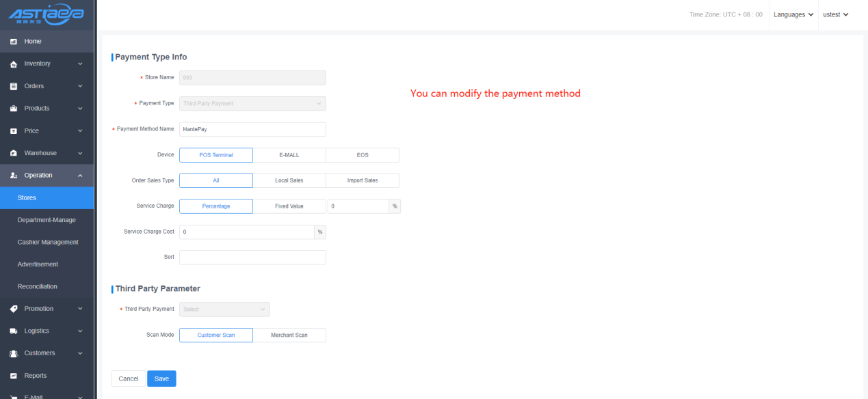Click the Inventory house icon
Screen dimensions: 868x399
click(13, 64)
